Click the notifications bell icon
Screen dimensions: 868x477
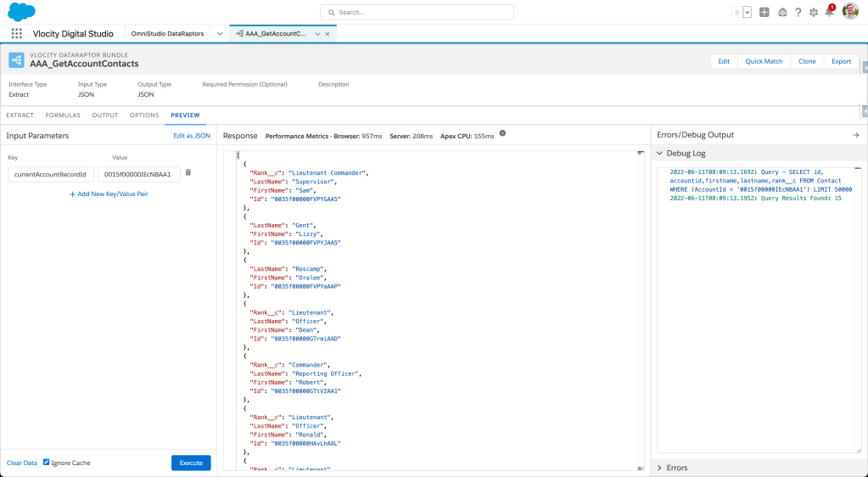click(829, 12)
